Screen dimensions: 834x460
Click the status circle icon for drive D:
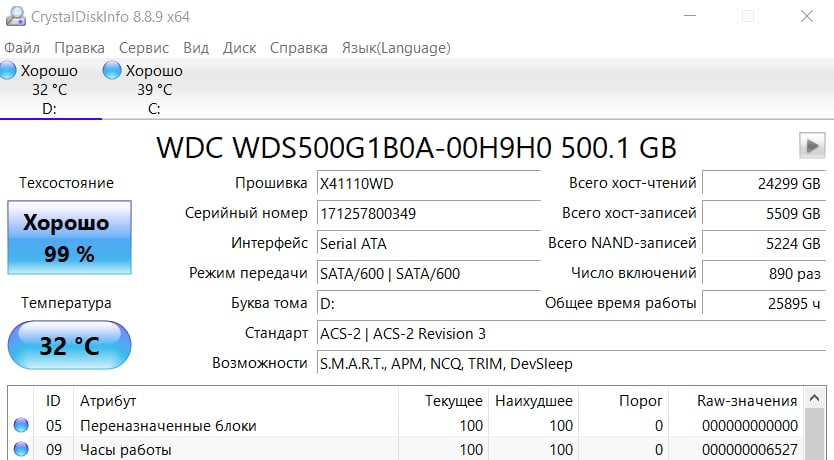pos(7,70)
